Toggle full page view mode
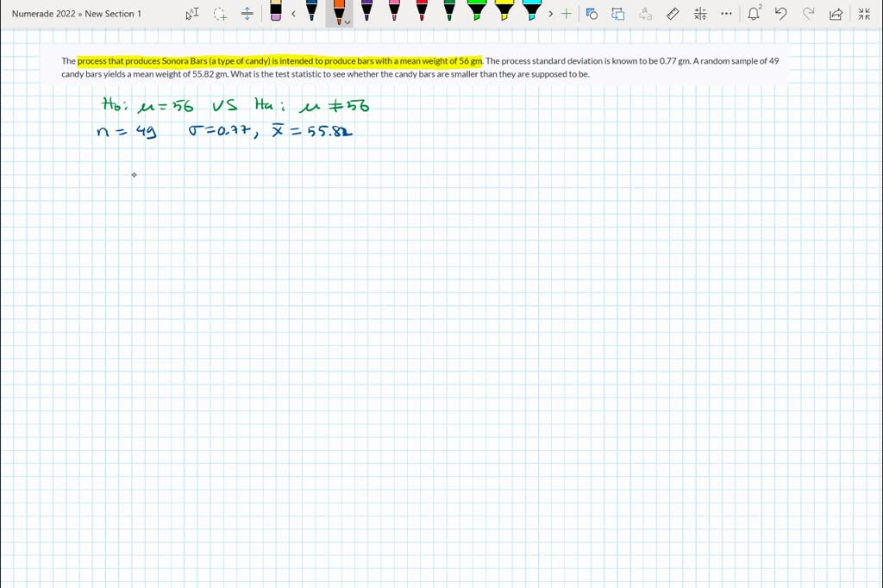 tap(864, 14)
